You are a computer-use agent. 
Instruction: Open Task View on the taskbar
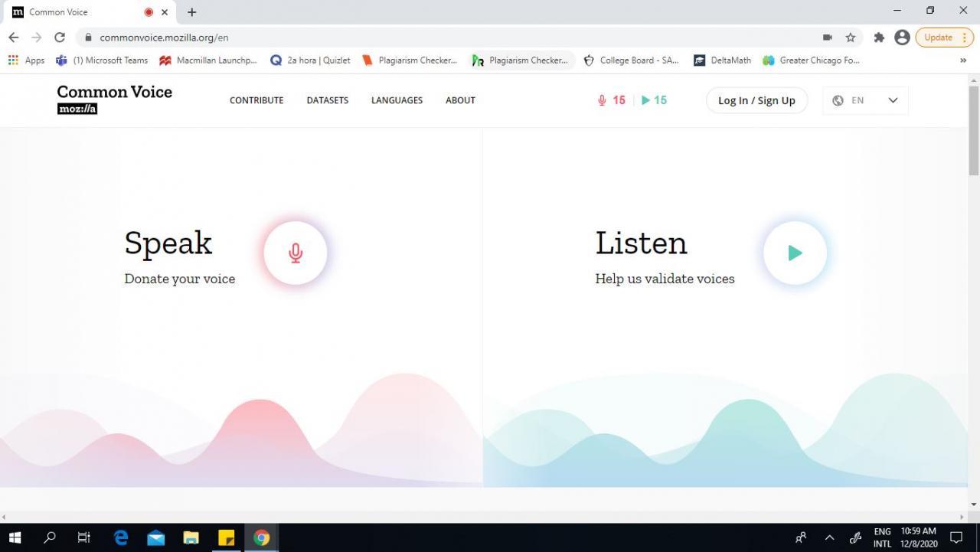point(84,537)
